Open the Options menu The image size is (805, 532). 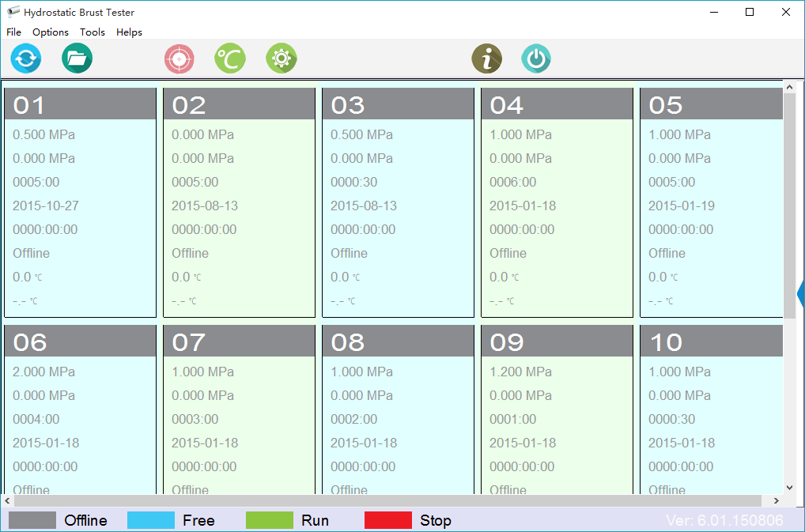[51, 32]
